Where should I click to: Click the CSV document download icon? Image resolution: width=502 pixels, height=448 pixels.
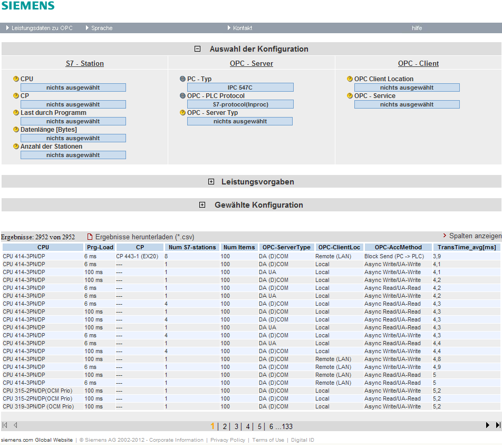click(90, 237)
